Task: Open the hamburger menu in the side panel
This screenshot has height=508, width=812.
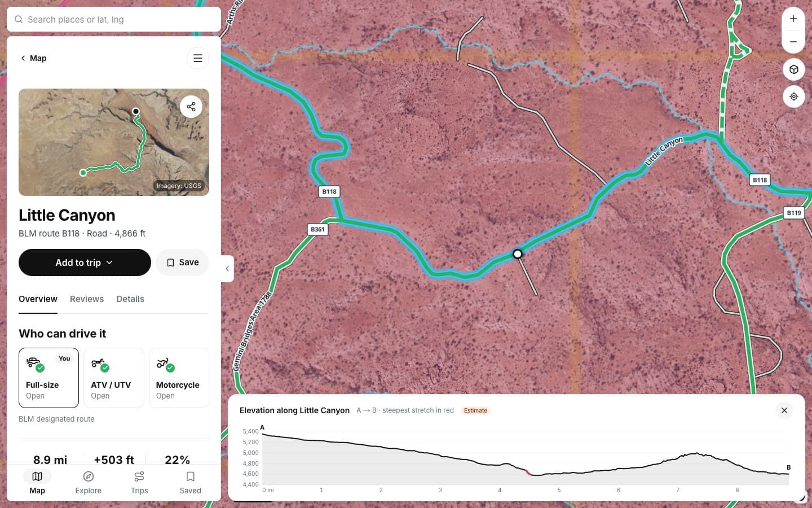Action: [x=198, y=58]
